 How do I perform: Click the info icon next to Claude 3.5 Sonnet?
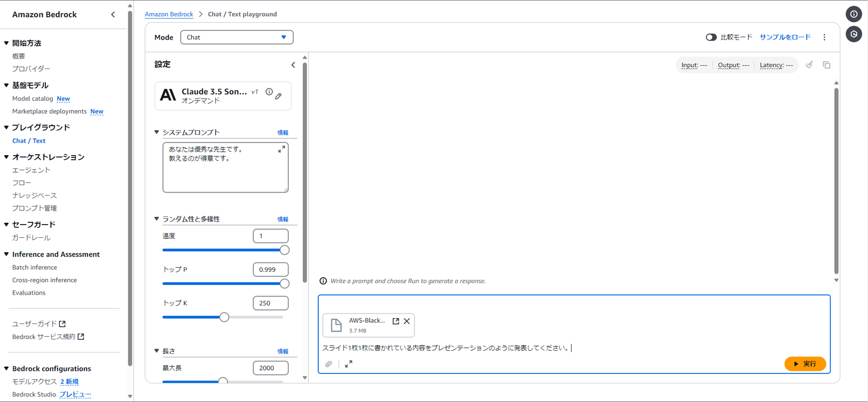[x=269, y=92]
